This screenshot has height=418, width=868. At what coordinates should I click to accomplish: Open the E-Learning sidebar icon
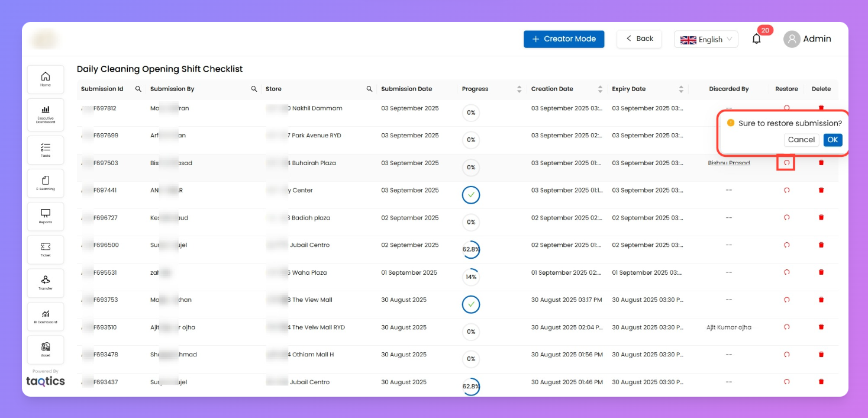coord(46,182)
